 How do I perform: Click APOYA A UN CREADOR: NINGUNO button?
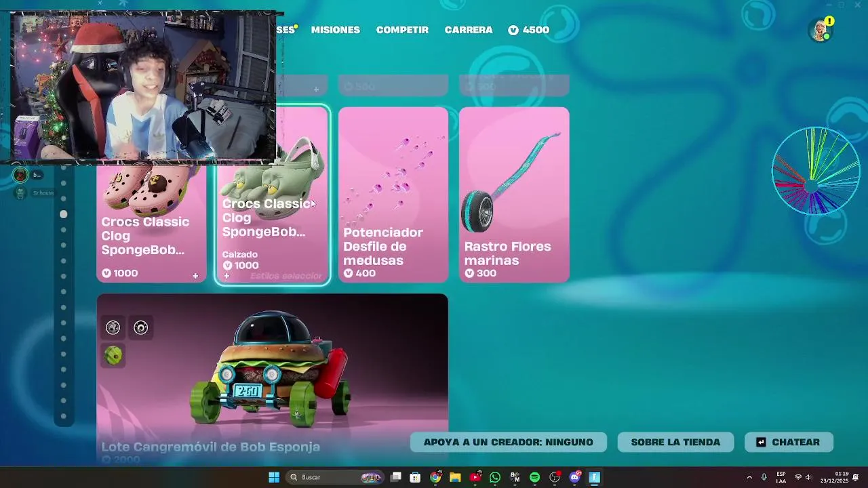[x=508, y=442]
